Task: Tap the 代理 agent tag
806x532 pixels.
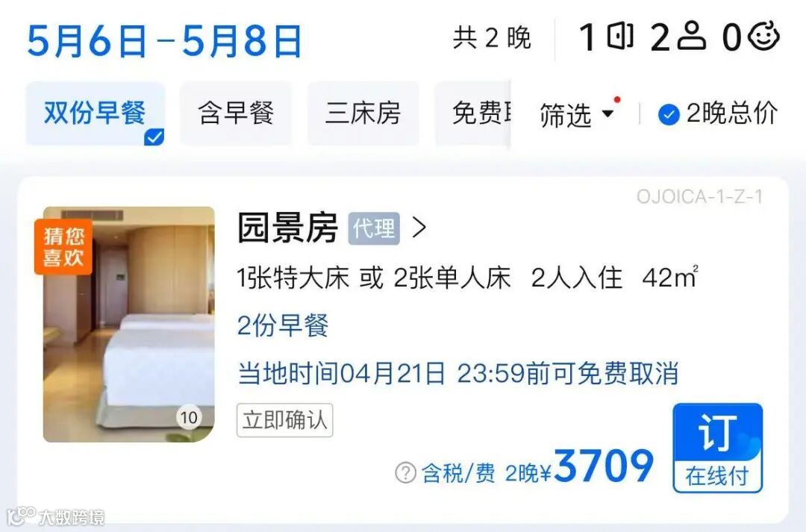Action: 374,228
